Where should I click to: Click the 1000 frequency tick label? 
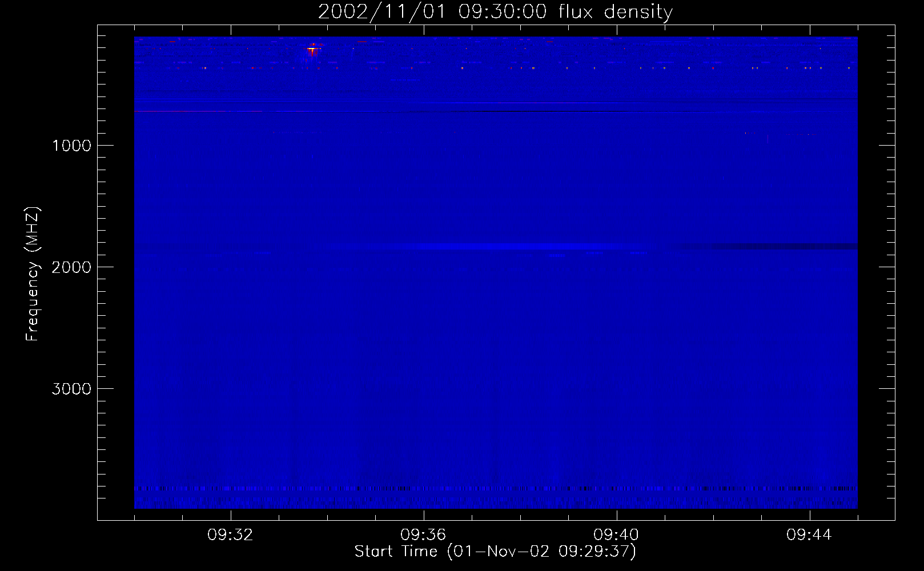point(71,146)
